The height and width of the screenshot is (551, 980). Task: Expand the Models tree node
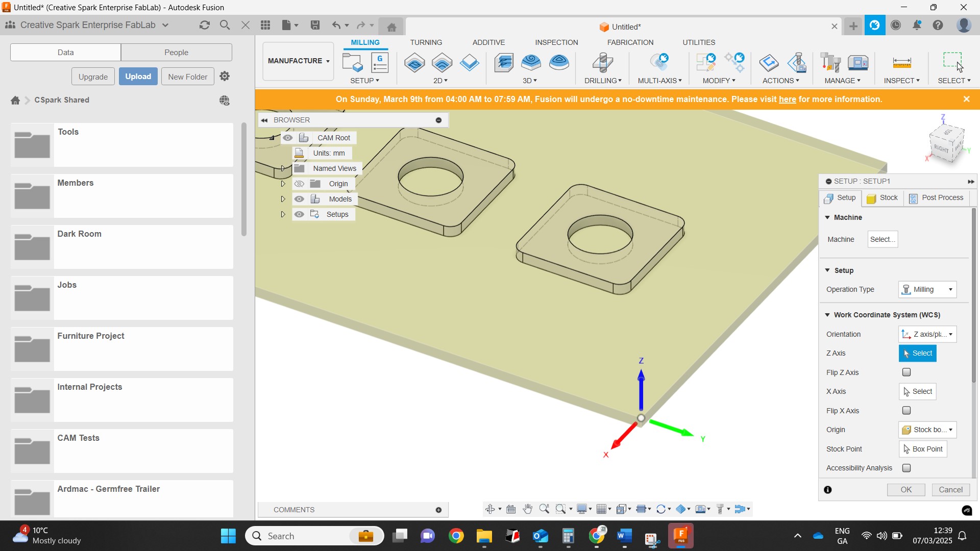click(283, 199)
